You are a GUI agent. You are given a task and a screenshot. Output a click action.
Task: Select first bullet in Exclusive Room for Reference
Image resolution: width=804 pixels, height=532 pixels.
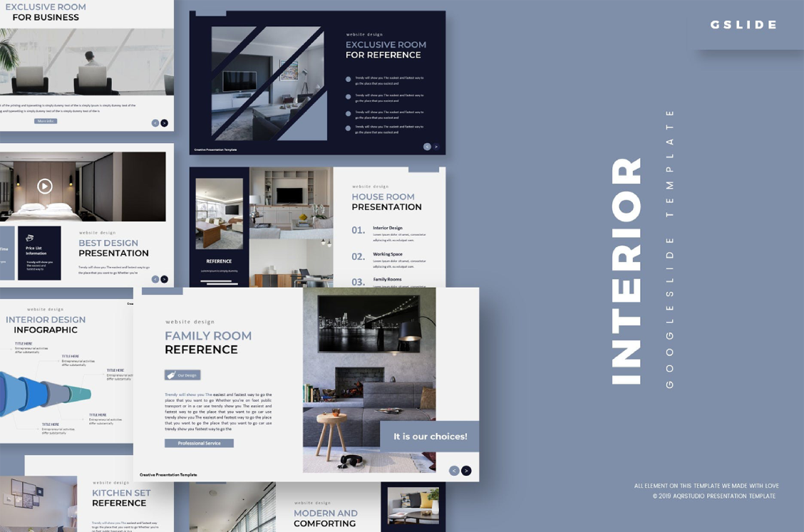click(348, 80)
